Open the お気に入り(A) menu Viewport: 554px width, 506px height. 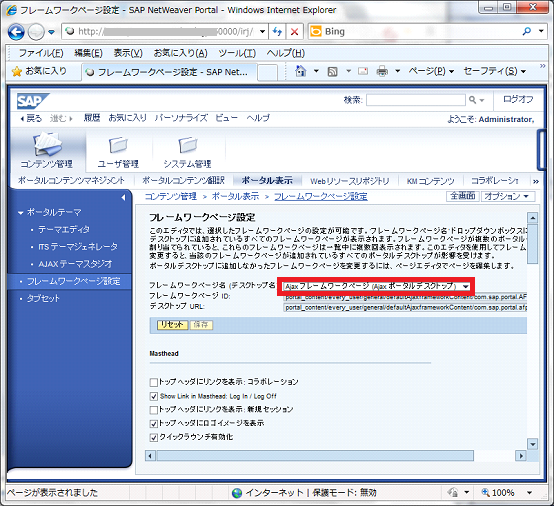180,53
